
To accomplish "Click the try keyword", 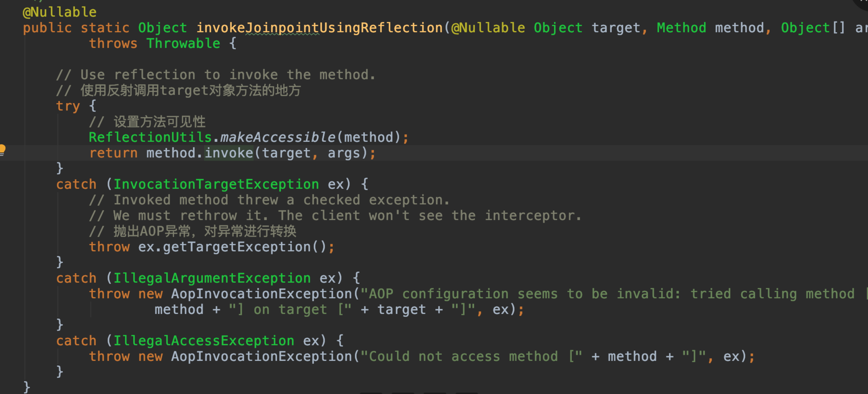I will coord(68,106).
